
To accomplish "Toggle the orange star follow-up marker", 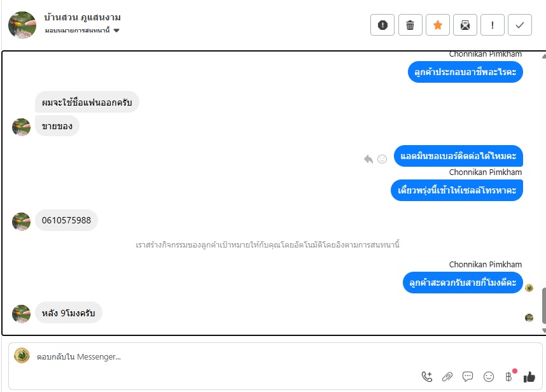I will point(437,25).
